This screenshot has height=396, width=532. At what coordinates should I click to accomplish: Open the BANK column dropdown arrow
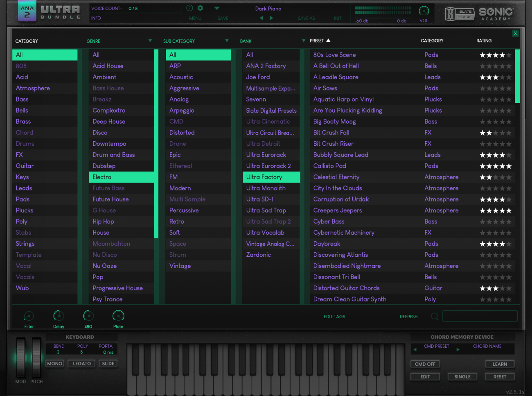click(x=304, y=41)
